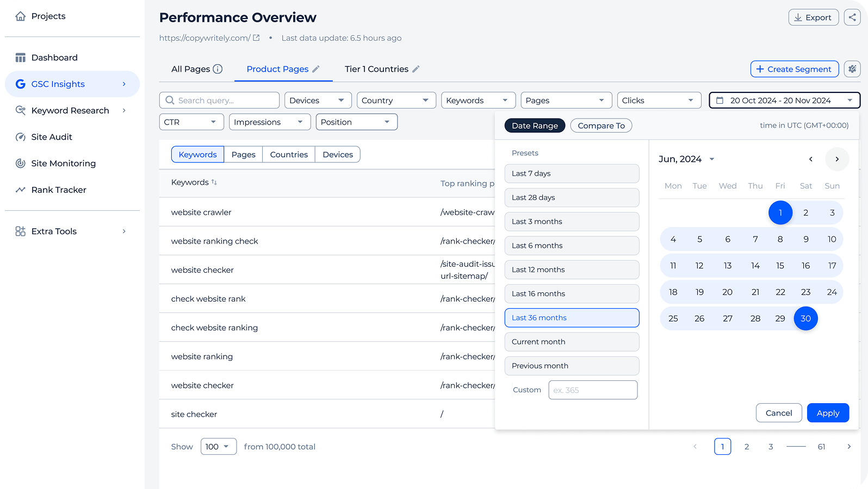Go to results page 2
Image resolution: width=868 pixels, height=489 pixels.
click(x=747, y=447)
